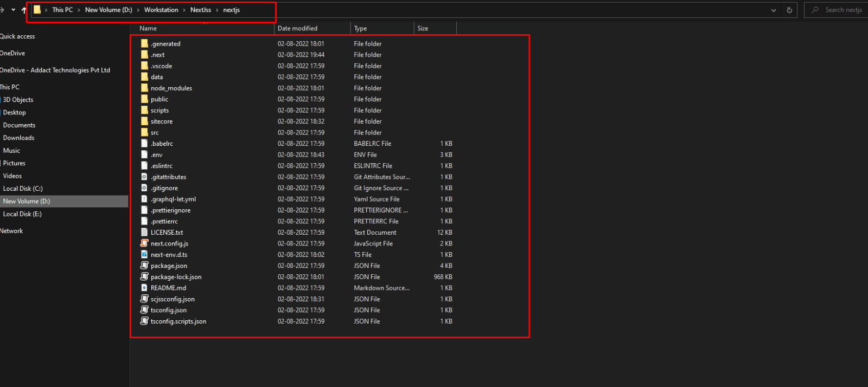
Task: Open Downloads in the navigation pane
Action: [18, 138]
